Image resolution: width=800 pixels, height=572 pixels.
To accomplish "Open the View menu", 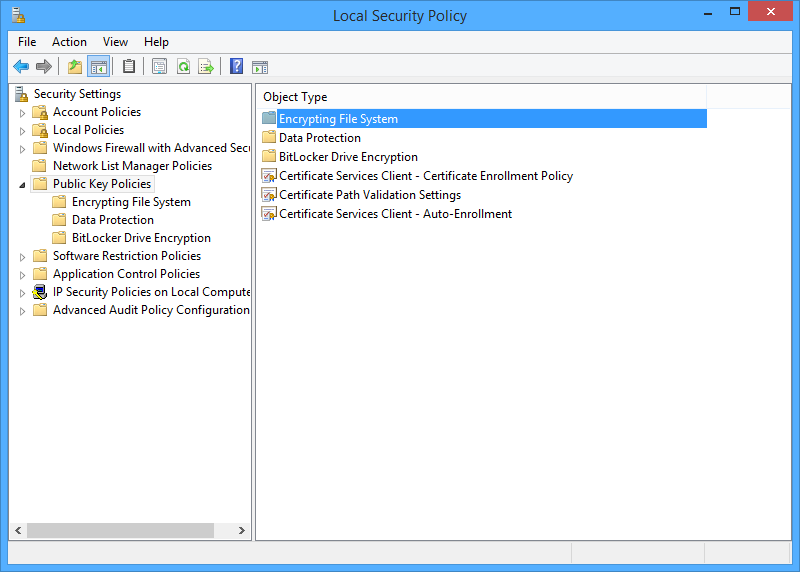I will (x=115, y=42).
